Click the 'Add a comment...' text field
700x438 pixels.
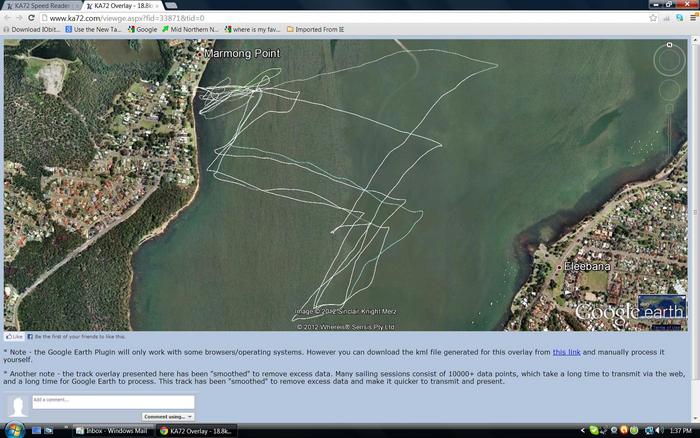[x=112, y=401]
